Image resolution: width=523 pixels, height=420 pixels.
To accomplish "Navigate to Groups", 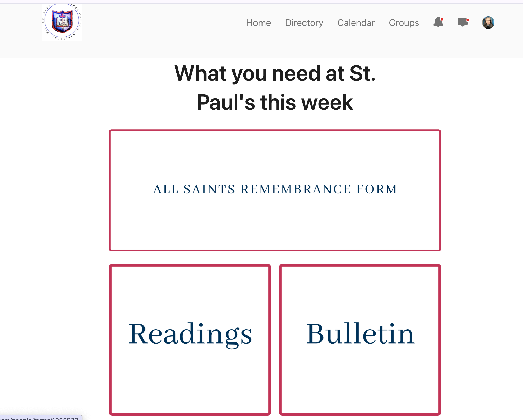I will 404,23.
